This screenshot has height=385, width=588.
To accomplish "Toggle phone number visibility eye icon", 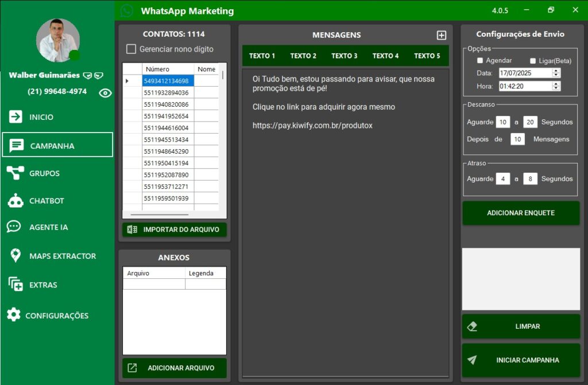I will [x=105, y=93].
